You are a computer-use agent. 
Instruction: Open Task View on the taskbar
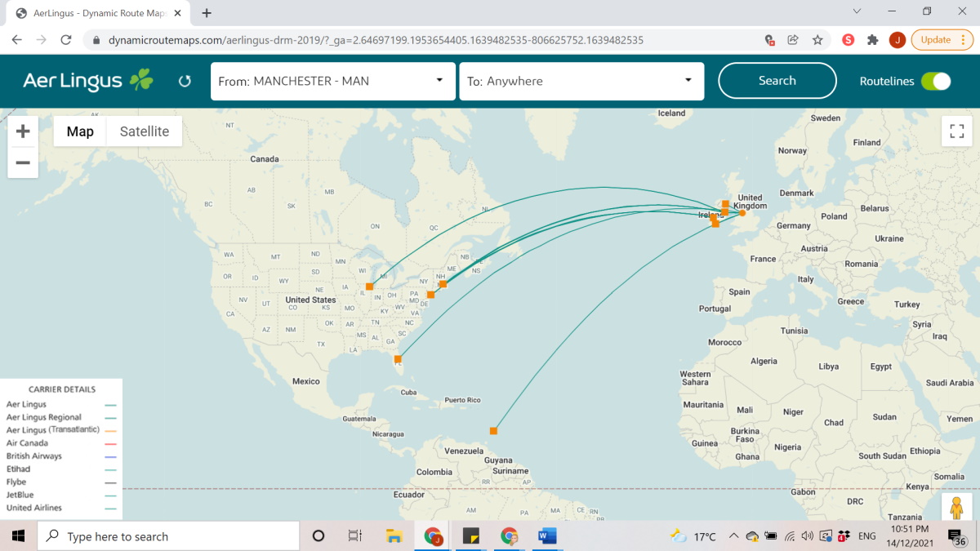pos(354,536)
